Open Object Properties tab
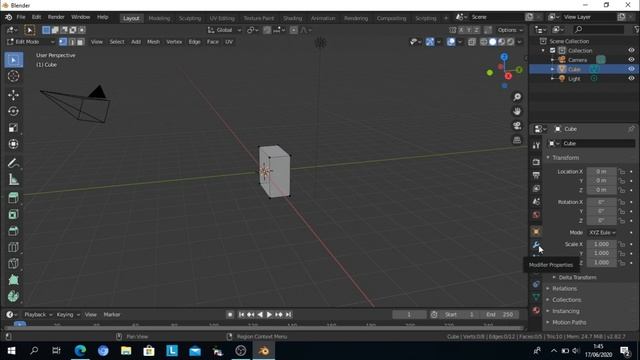640x360 pixels. (x=536, y=231)
